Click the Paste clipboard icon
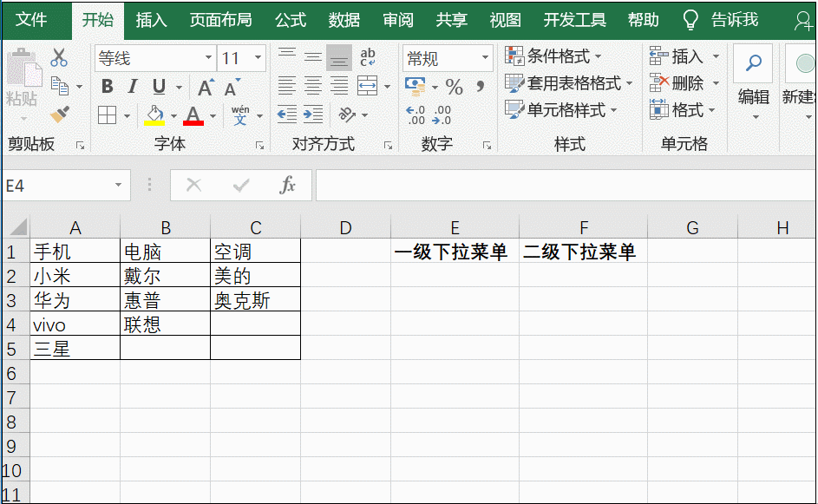 [23, 68]
